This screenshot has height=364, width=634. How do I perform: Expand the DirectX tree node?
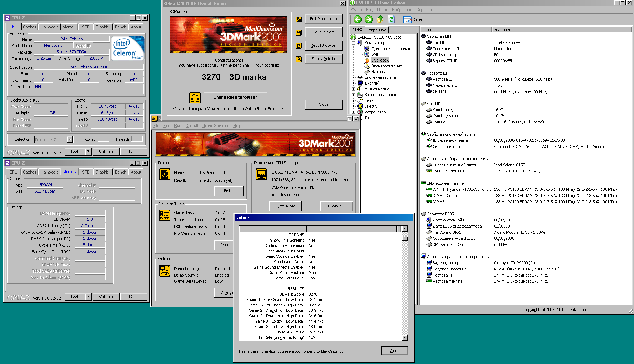click(354, 106)
